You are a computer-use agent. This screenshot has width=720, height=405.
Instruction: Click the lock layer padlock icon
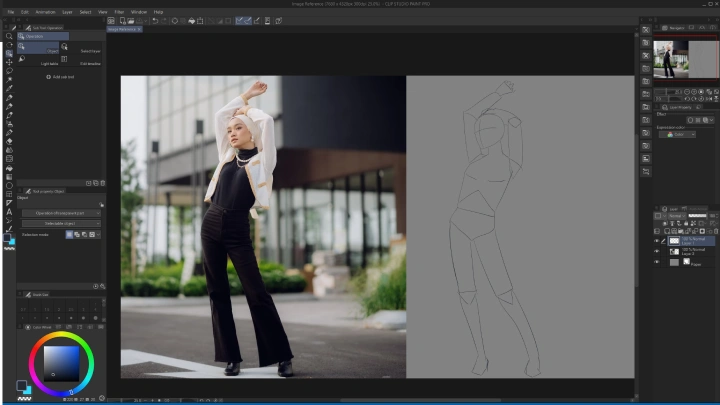[x=686, y=224]
